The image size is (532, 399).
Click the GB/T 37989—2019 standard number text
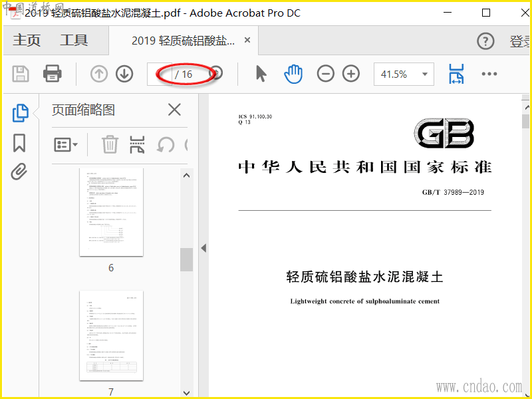453,192
